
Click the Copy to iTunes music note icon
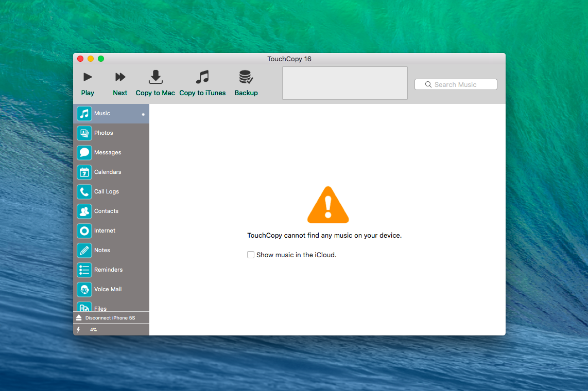coord(202,77)
